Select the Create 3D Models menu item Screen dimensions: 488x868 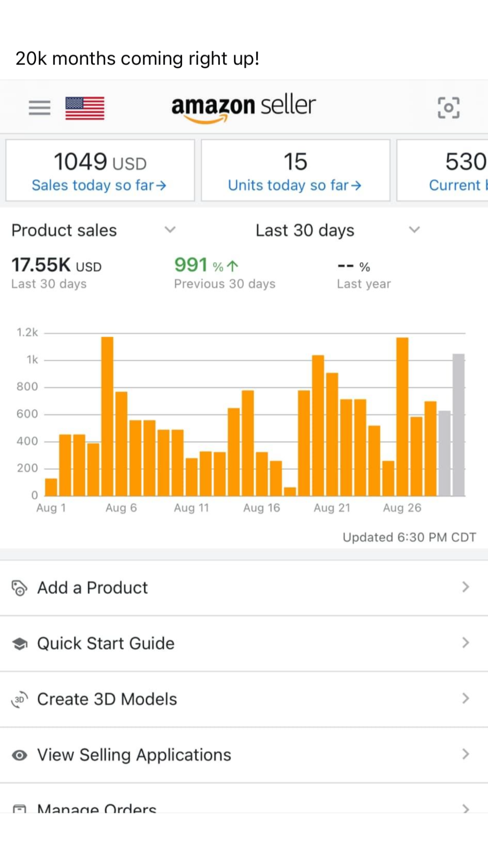107,699
